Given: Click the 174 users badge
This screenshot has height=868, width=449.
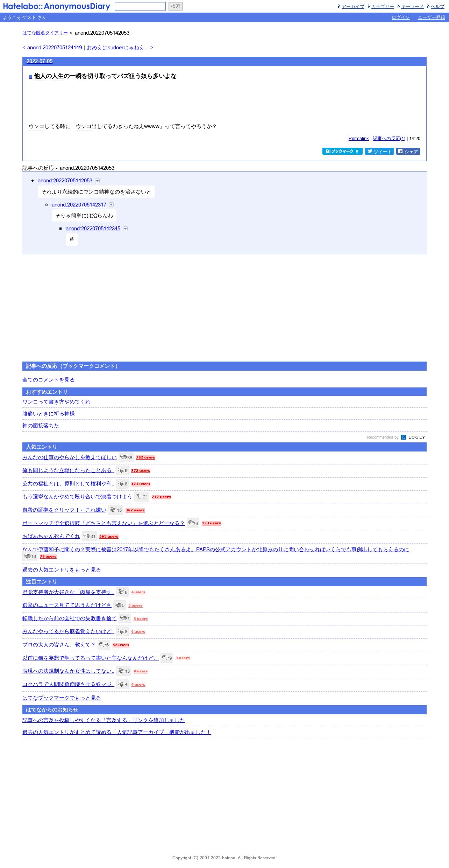Looking at the screenshot, I should tap(141, 484).
